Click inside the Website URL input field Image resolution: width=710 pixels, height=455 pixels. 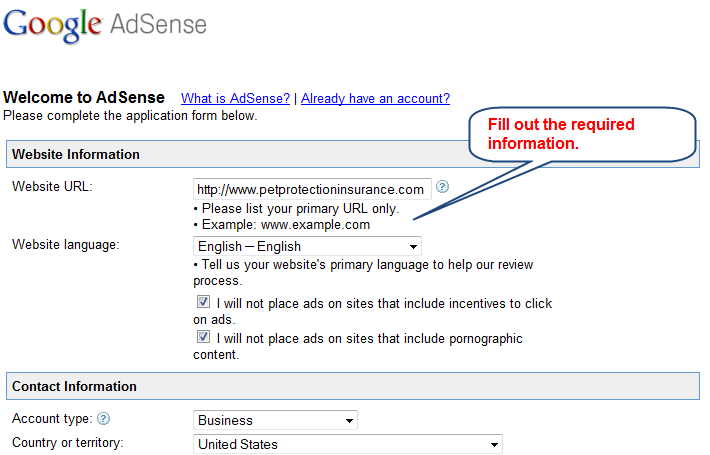point(312,189)
